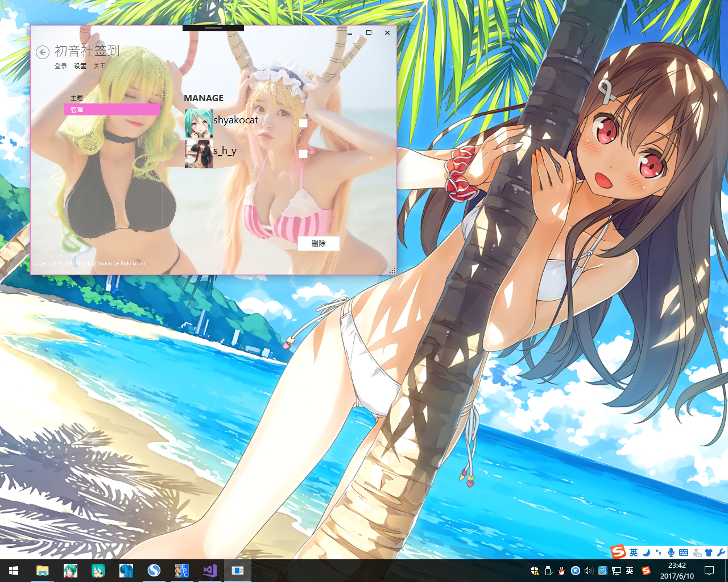Open QQ penguin tray icon

pos(562,571)
